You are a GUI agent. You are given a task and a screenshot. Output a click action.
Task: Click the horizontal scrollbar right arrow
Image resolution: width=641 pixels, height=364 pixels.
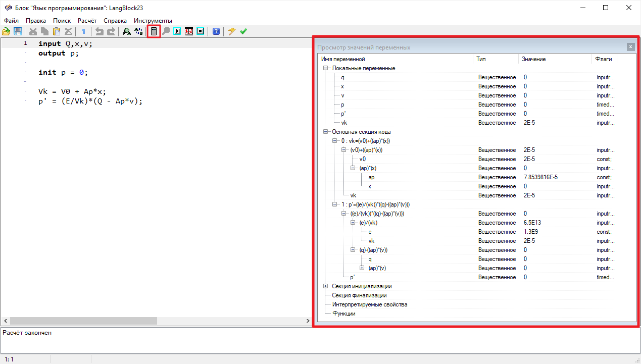click(308, 321)
